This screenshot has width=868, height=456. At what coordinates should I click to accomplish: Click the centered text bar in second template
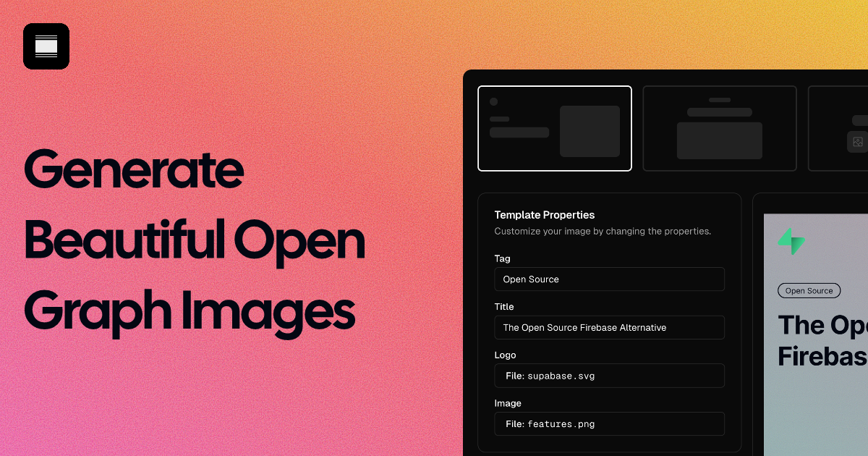coord(719,111)
